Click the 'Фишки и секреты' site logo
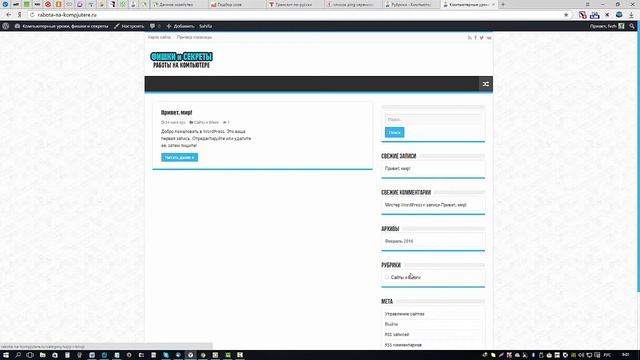This screenshot has width=640, height=360. pos(181,60)
